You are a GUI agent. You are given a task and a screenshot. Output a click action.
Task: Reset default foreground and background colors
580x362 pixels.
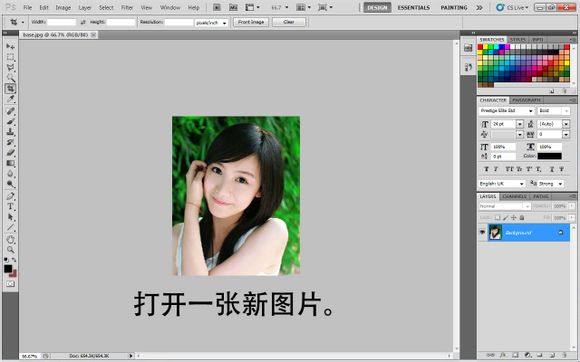click(6, 260)
